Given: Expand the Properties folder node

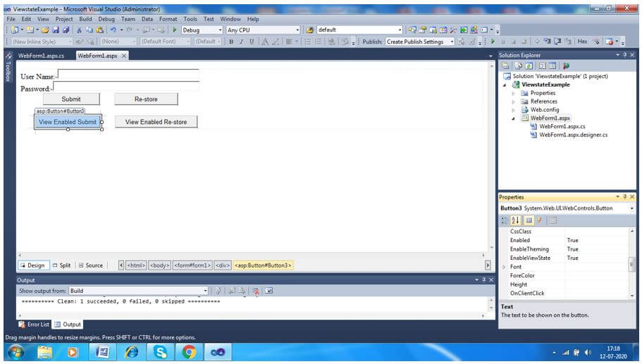Looking at the screenshot, I should [513, 93].
